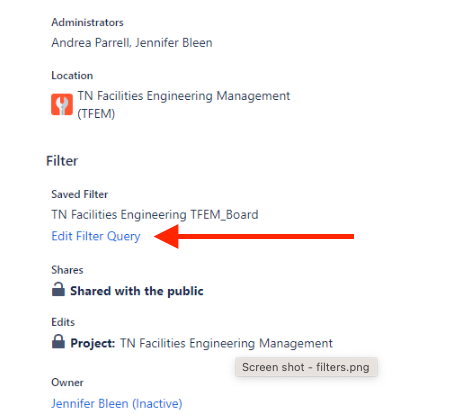Click the lock icon next to Project
Image resolution: width=451 pixels, height=419 pixels.
tap(58, 341)
